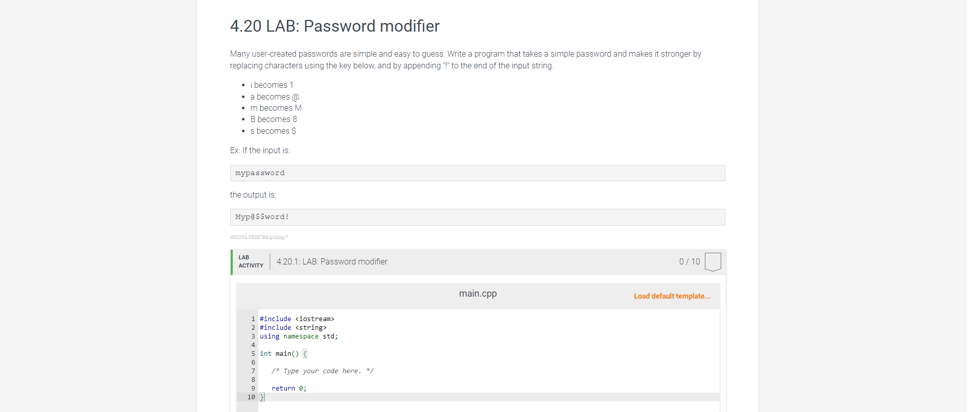Select the using namespace std statement
The height and width of the screenshot is (412, 980).
click(299, 336)
